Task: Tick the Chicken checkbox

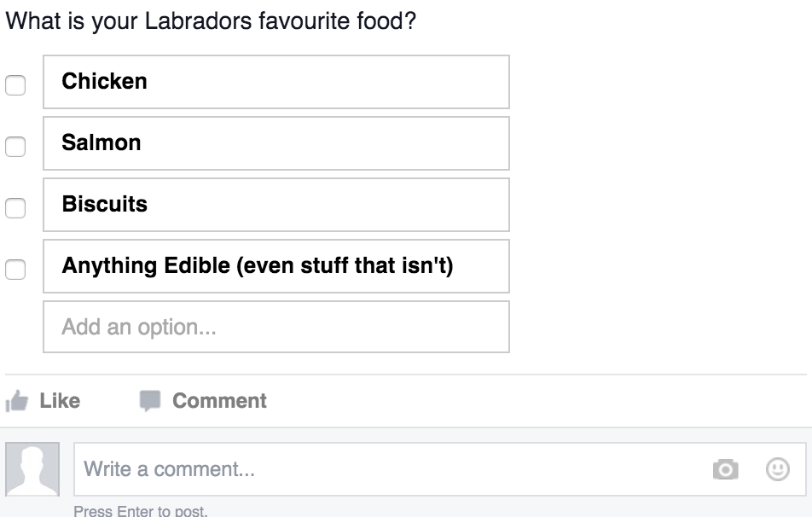Action: click(x=15, y=85)
